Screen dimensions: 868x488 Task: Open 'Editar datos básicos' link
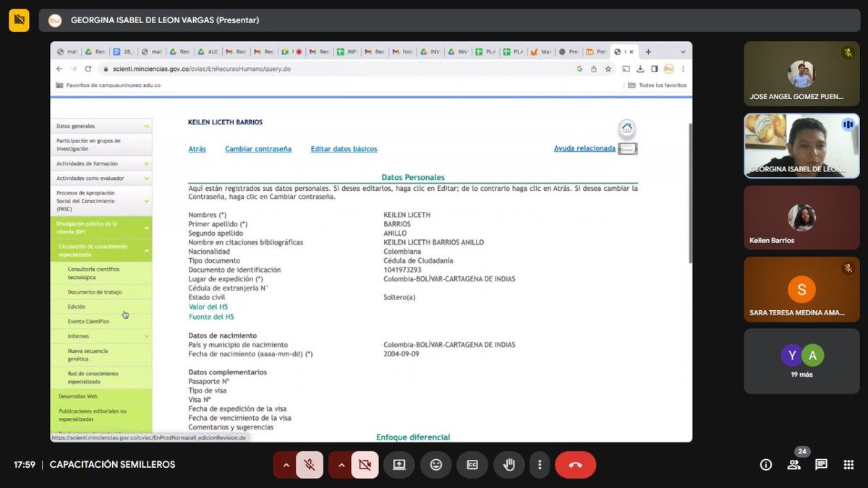tap(344, 149)
